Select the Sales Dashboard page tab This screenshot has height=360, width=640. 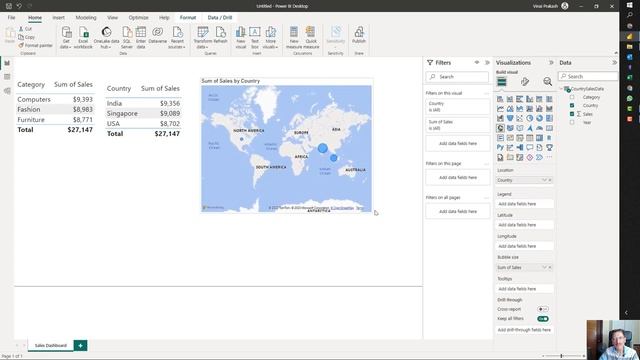point(51,346)
